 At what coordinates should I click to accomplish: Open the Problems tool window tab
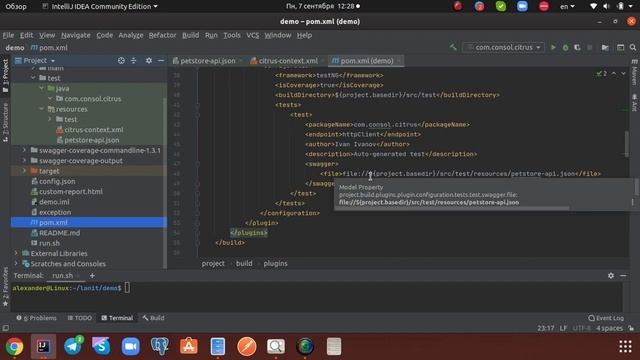[37, 318]
